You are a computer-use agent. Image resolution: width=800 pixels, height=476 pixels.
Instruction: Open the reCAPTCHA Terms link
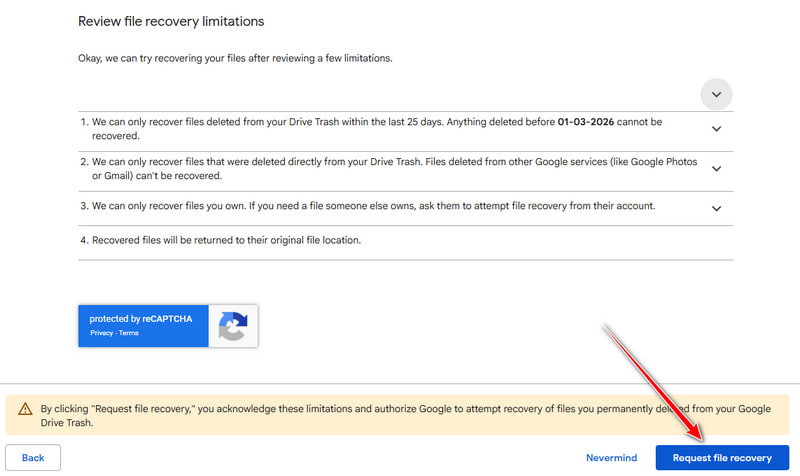click(x=129, y=333)
